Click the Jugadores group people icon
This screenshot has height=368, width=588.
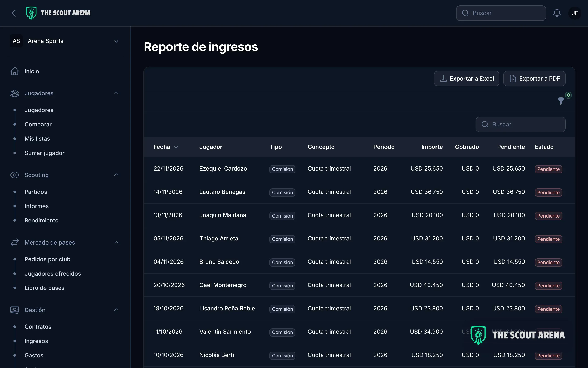[x=14, y=93]
